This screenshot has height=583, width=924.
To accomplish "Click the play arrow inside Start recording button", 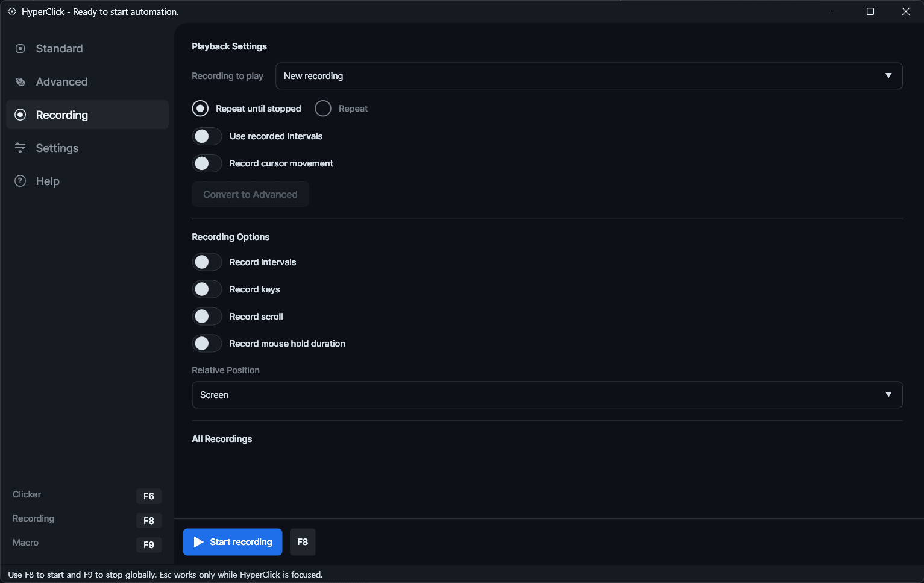I will (198, 541).
